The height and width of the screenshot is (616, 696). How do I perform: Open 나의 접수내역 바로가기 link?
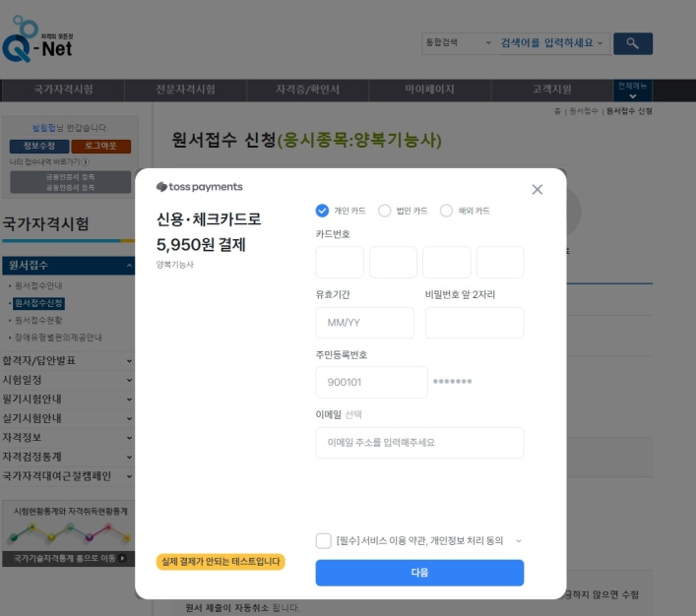[x=49, y=162]
